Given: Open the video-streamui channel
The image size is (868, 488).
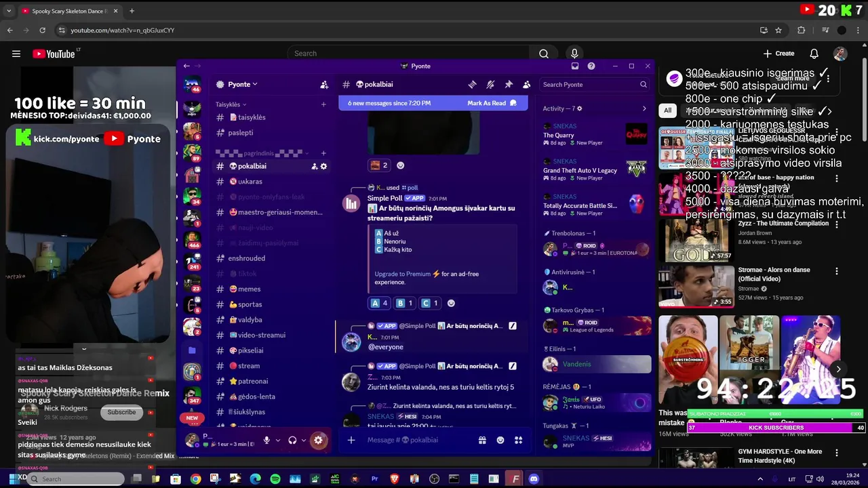Looking at the screenshot, I should [x=271, y=335].
